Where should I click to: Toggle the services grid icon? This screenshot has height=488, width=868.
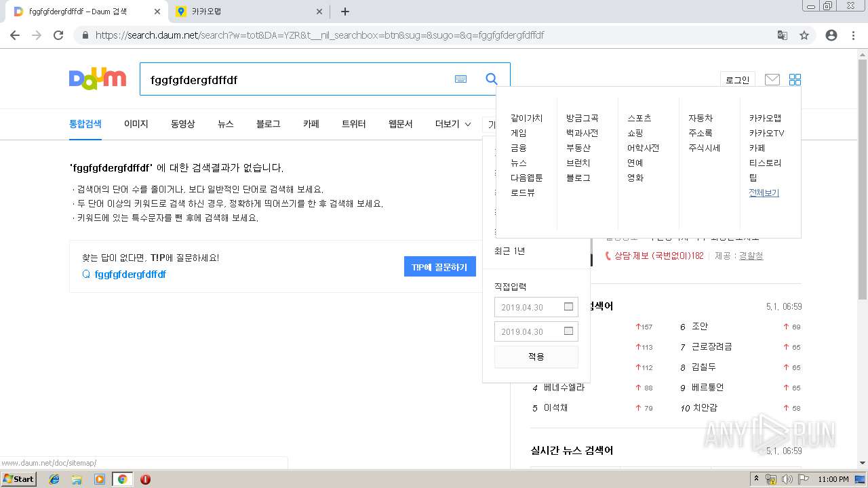(x=795, y=80)
